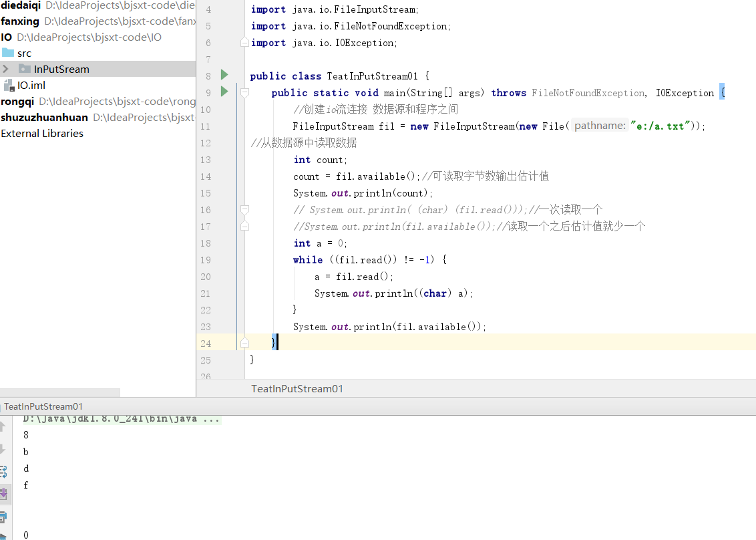Click IOException in main's throws clause
This screenshot has height=540, width=756.
point(685,93)
